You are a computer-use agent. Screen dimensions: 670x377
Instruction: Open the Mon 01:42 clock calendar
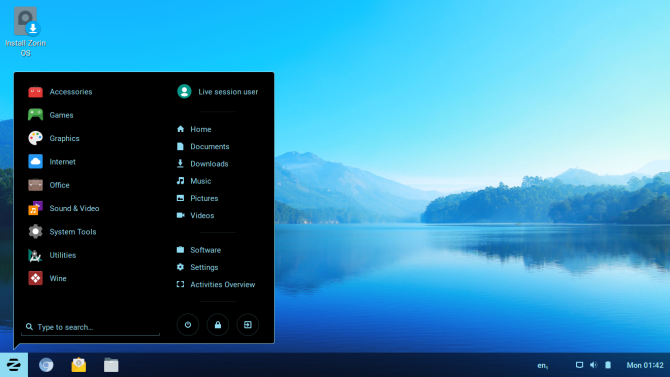(x=645, y=365)
